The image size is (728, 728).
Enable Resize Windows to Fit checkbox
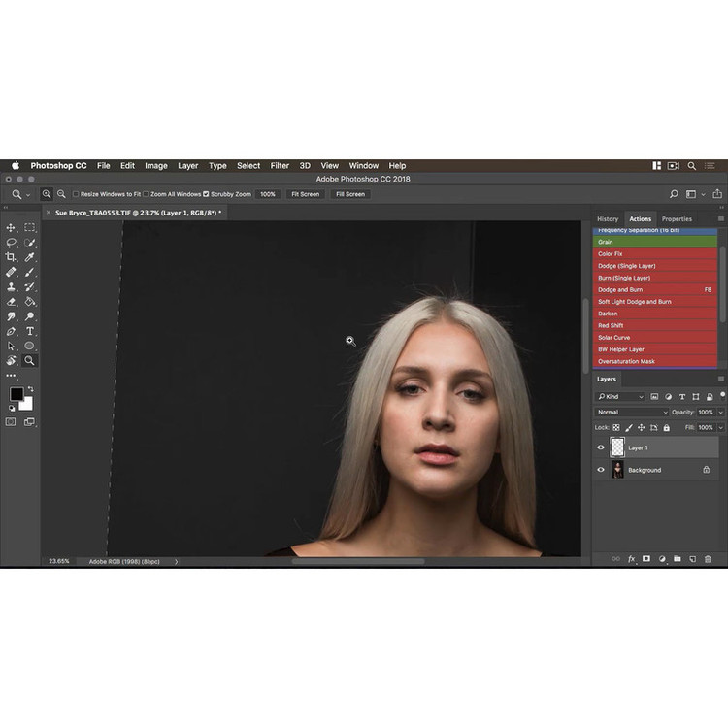point(76,194)
